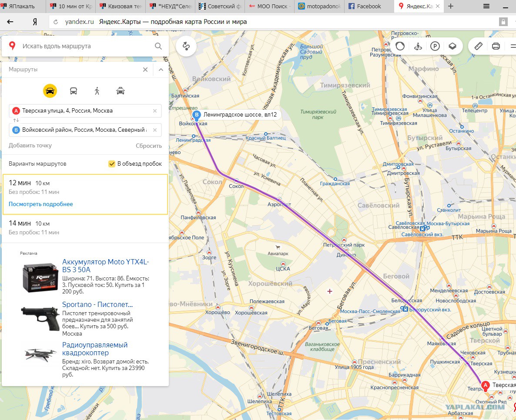Viewport: 516px width, 420px height.
Task: Click Белорусский вкз. railway station icon
Action: (x=405, y=309)
